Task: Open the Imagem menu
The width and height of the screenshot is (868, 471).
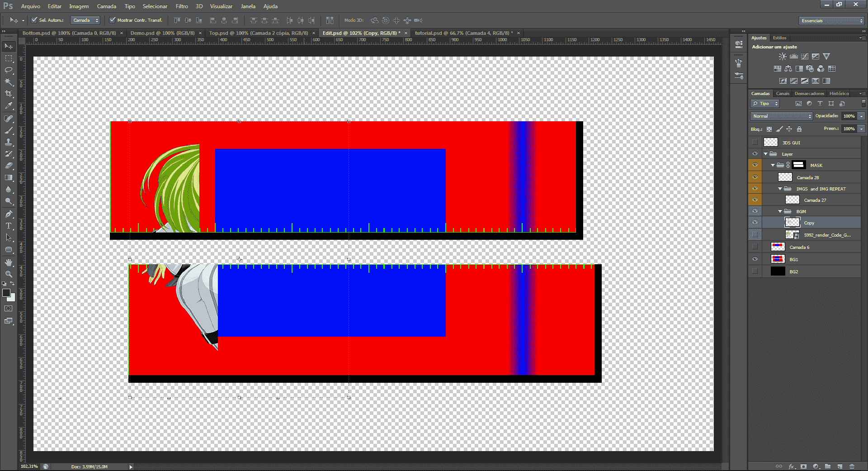Action: [x=79, y=6]
